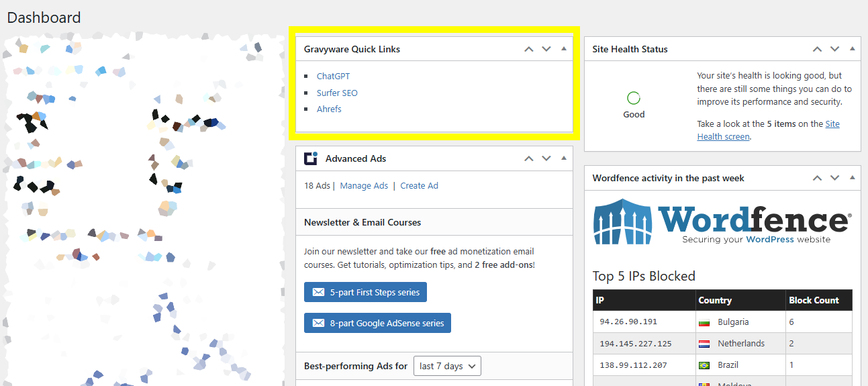The image size is (868, 386).
Task: Move Gravyware Quick Links widget up
Action: (x=529, y=49)
